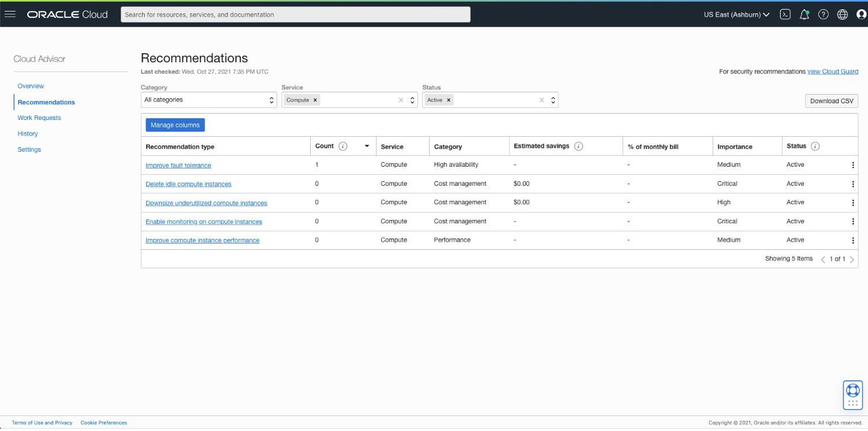
Task: Open the floating support chat widget
Action: point(852,394)
